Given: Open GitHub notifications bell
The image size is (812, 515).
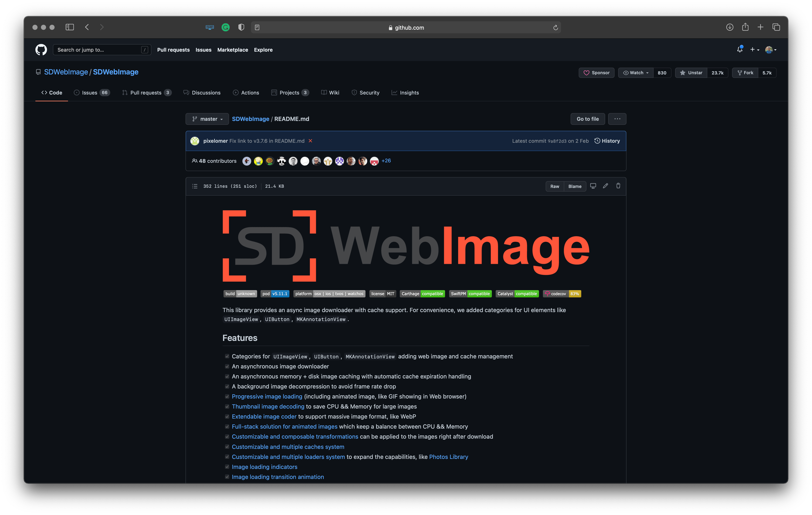Looking at the screenshot, I should click(x=739, y=49).
